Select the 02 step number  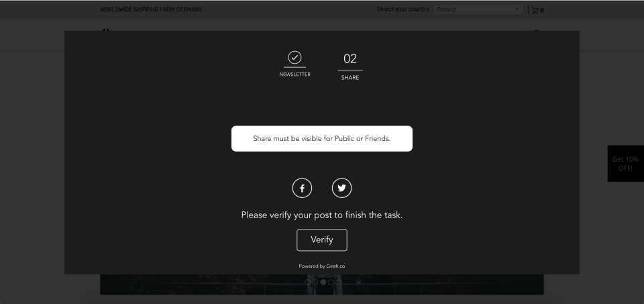[x=350, y=59]
